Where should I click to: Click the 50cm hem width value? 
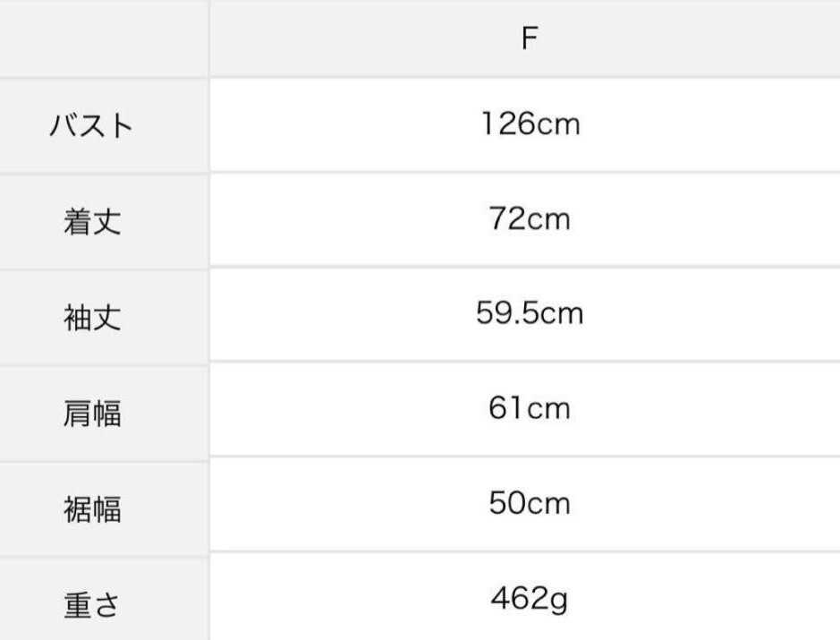click(x=530, y=504)
